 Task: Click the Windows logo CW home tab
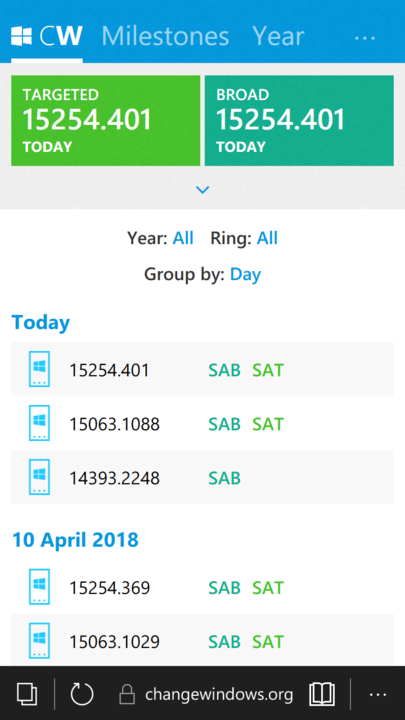click(x=47, y=36)
